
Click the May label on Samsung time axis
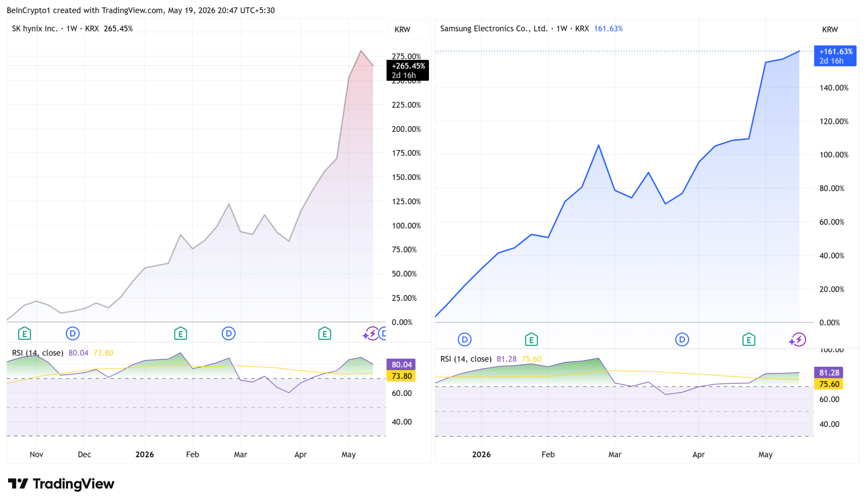tap(765, 455)
